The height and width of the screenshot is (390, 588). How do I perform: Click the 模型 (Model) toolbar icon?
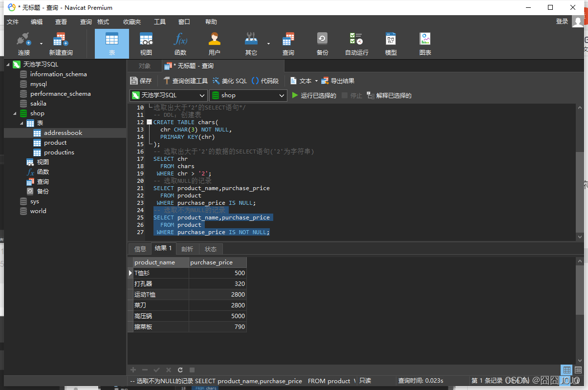[x=391, y=44]
